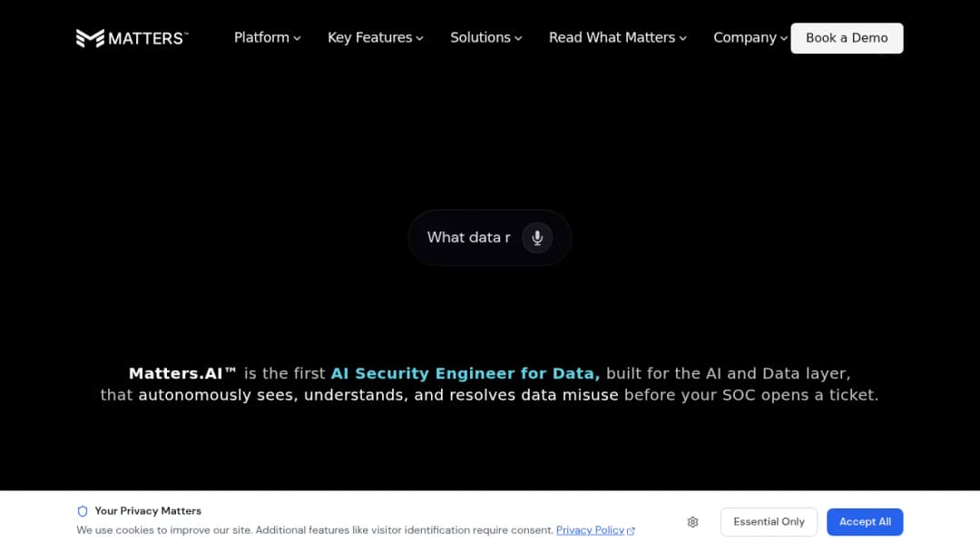This screenshot has width=980, height=552.
Task: Expand the Platform chevron arrow
Action: tap(297, 39)
